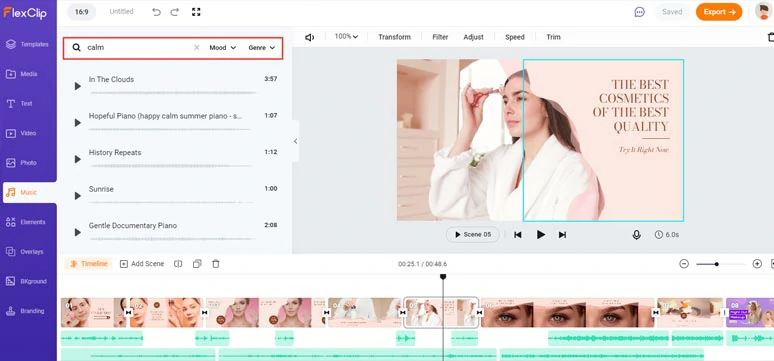
Task: Open the Trim tool
Action: click(x=553, y=37)
